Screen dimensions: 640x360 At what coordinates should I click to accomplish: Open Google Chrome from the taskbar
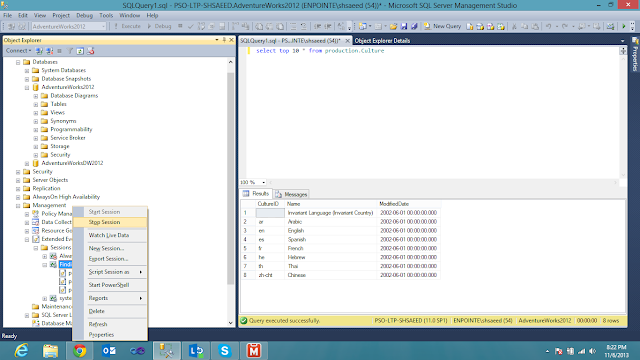(80, 351)
